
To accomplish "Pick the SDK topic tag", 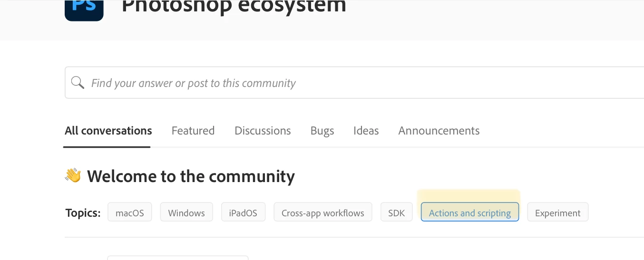I will (x=397, y=212).
